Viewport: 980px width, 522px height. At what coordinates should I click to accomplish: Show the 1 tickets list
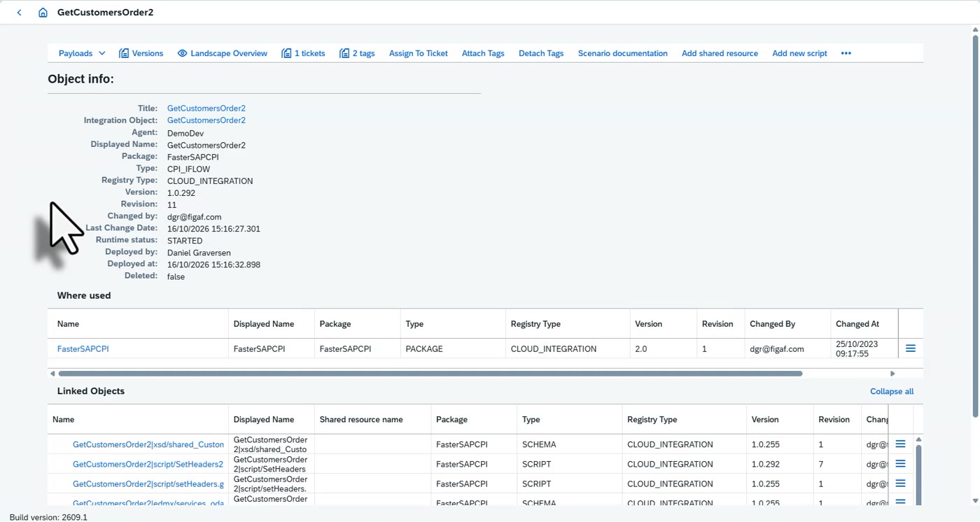303,53
